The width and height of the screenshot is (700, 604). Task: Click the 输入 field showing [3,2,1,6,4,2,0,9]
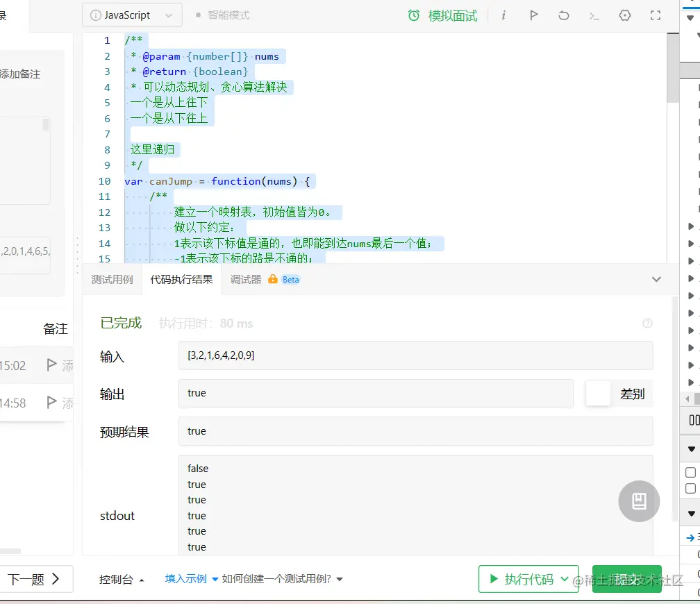click(x=415, y=355)
